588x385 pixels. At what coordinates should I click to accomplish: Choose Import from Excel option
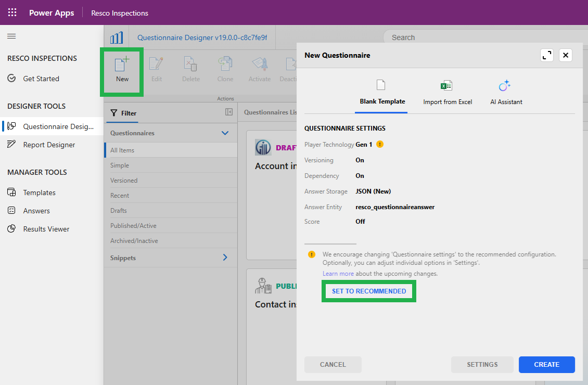coord(447,93)
